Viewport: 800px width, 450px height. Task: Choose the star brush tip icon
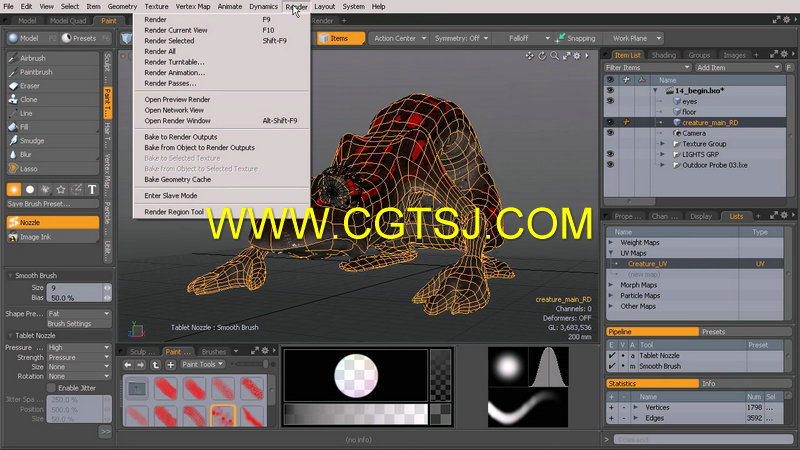[61, 189]
